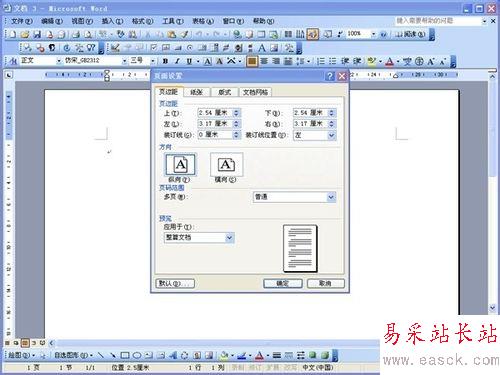500x375 pixels.
Task: Click the Highlight marker icon
Action: coord(371,61)
